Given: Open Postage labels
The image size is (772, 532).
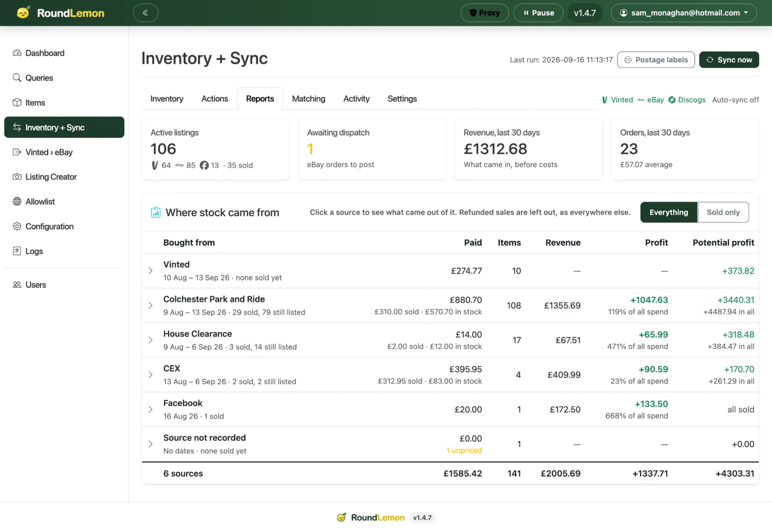Looking at the screenshot, I should pyautogui.click(x=656, y=60).
